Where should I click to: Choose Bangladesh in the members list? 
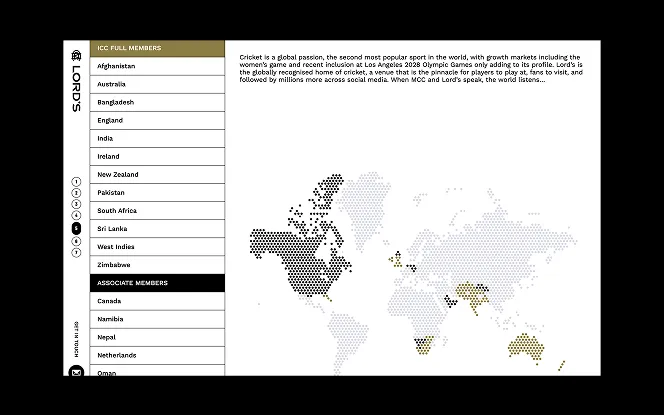tap(157, 102)
